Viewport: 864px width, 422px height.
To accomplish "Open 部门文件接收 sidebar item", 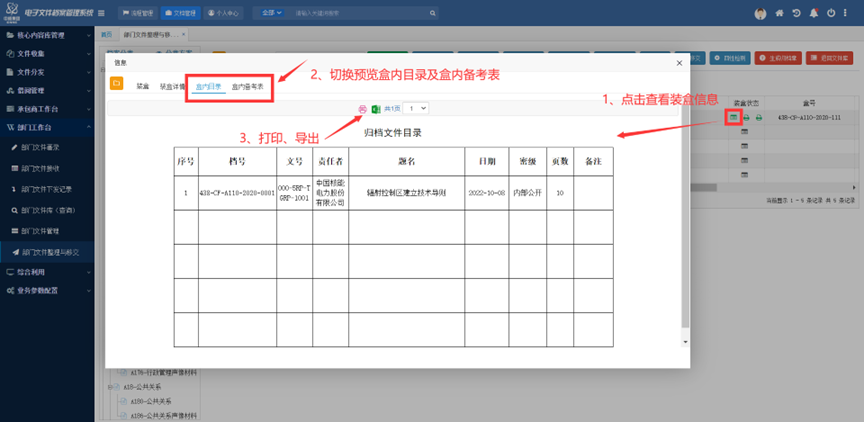I will click(x=47, y=169).
